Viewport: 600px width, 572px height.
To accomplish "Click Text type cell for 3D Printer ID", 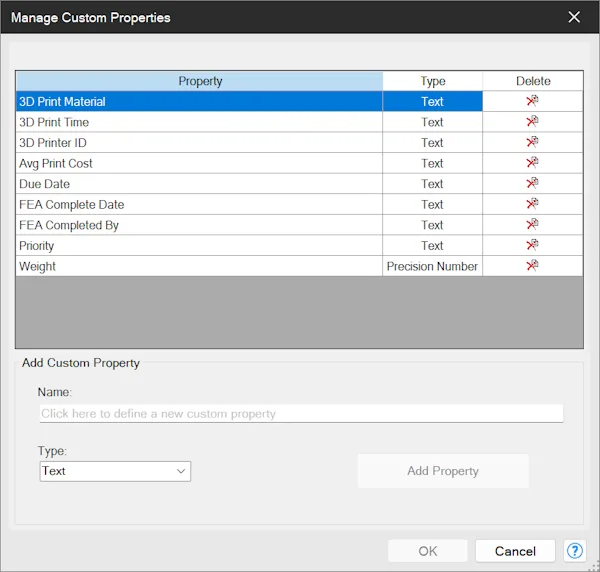I will click(x=432, y=143).
